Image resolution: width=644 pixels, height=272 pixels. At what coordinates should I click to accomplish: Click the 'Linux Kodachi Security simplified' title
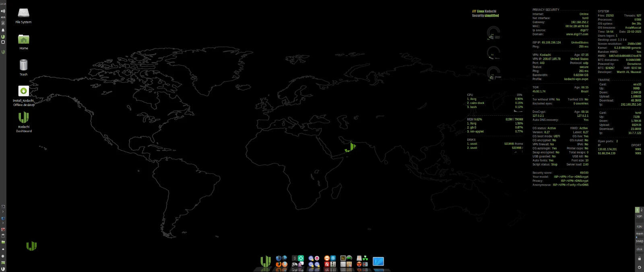click(485, 13)
